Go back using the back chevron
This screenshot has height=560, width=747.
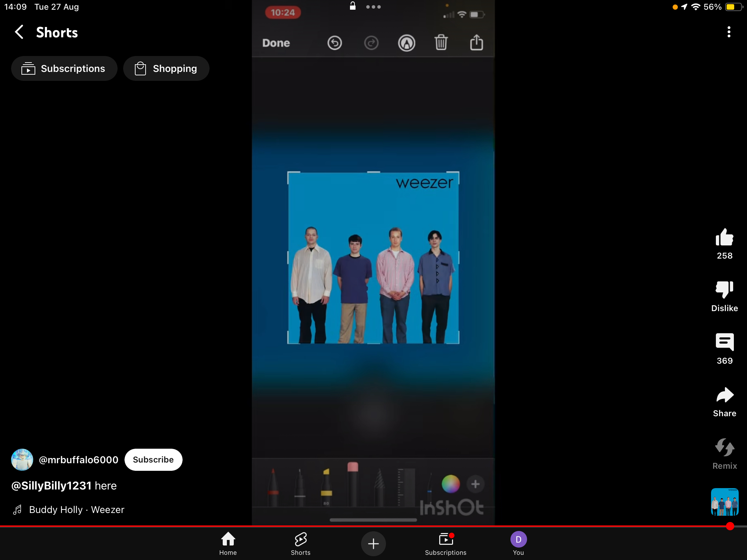click(19, 32)
